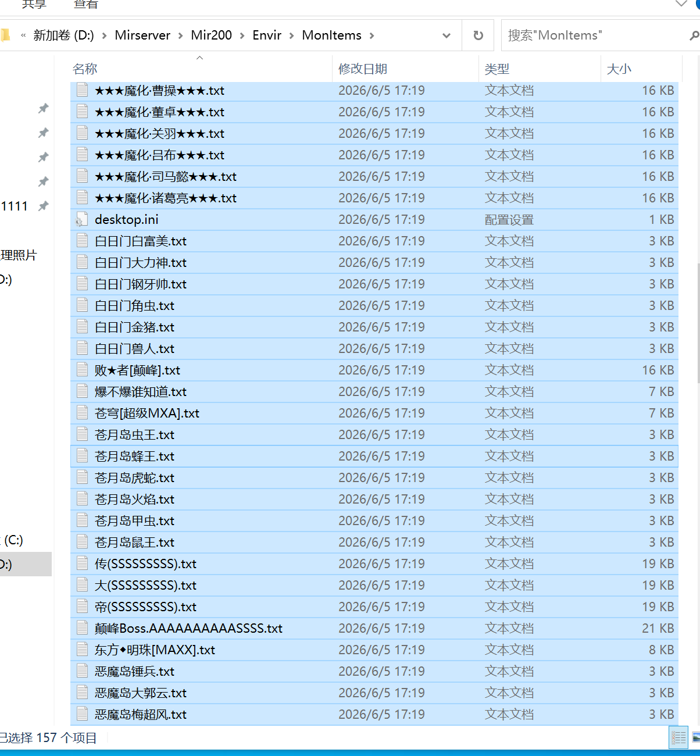Click file icon of 败★者[颠峰].txt
Viewport: 700px width, 756px height.
[x=83, y=370]
